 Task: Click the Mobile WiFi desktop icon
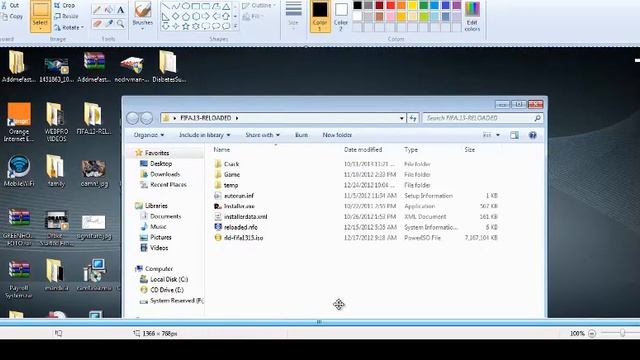pos(19,171)
